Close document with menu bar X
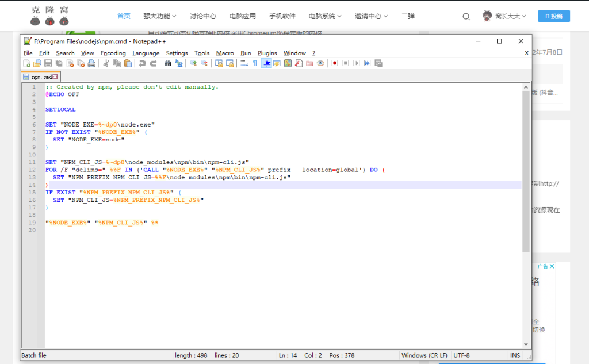 [527, 53]
